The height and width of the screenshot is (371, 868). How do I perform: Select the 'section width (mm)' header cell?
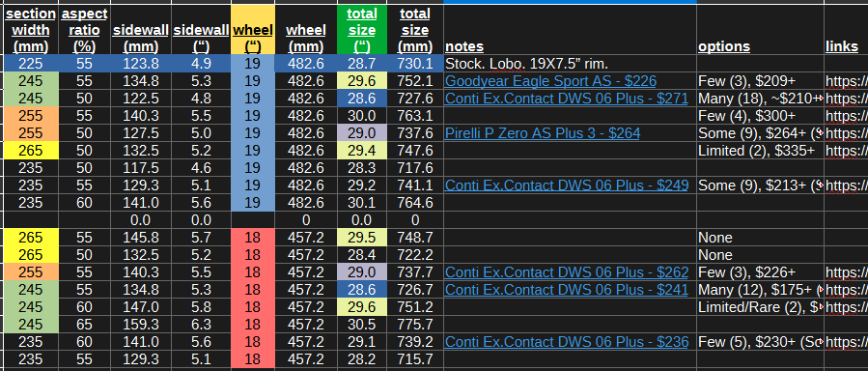coord(30,30)
